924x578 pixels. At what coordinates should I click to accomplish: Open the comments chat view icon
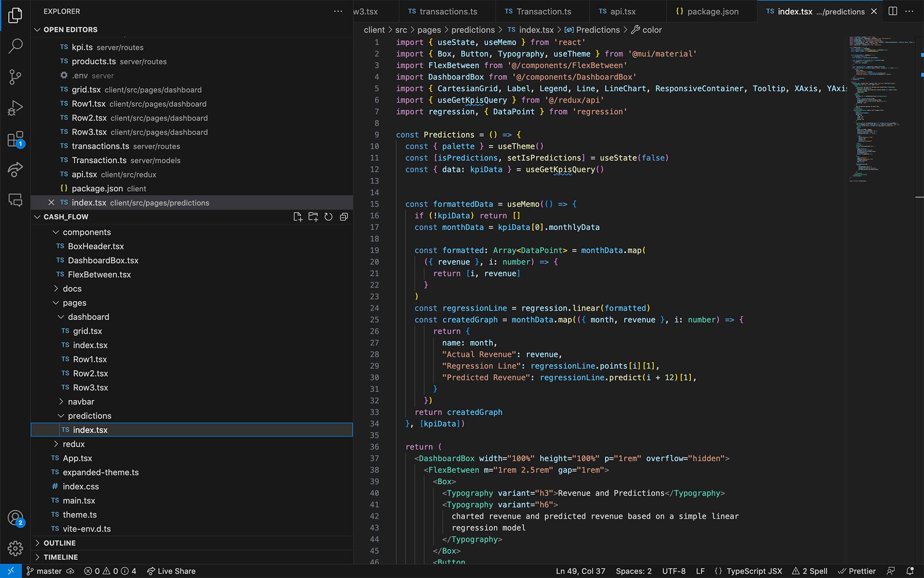(15, 200)
